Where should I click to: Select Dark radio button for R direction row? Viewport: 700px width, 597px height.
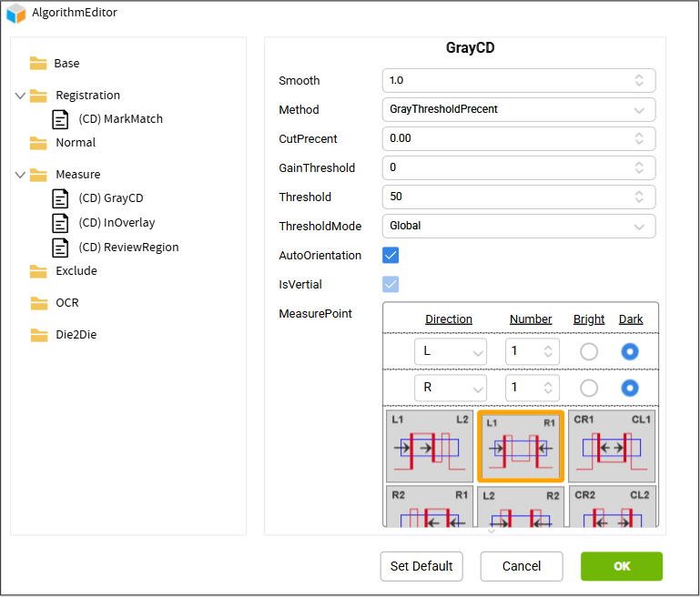(x=629, y=388)
